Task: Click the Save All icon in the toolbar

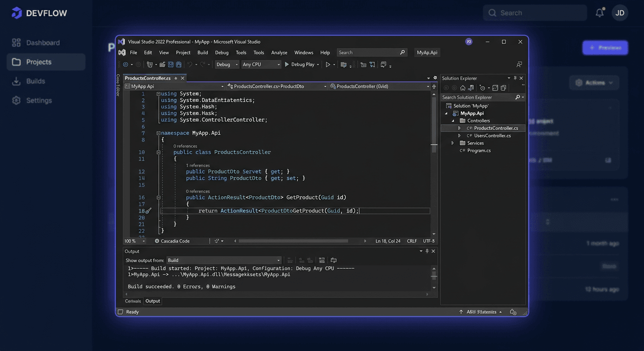Action: click(179, 64)
